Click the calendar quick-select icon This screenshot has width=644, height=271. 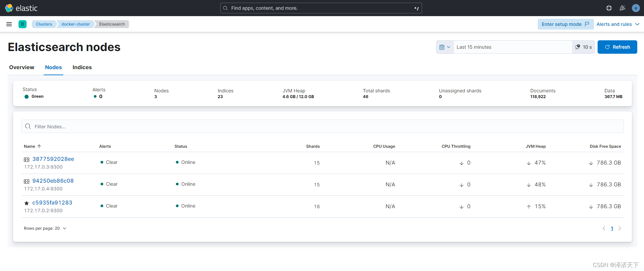(442, 47)
